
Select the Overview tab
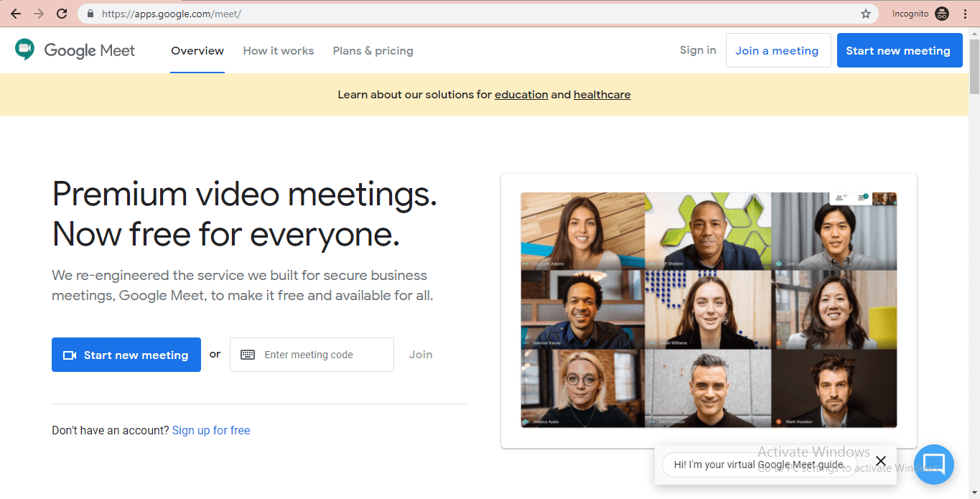click(197, 51)
